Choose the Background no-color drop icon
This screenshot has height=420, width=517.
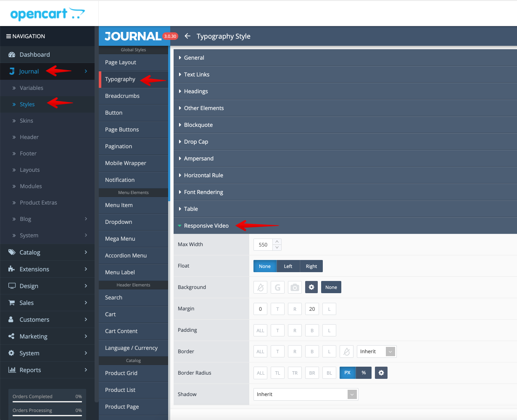(x=261, y=287)
